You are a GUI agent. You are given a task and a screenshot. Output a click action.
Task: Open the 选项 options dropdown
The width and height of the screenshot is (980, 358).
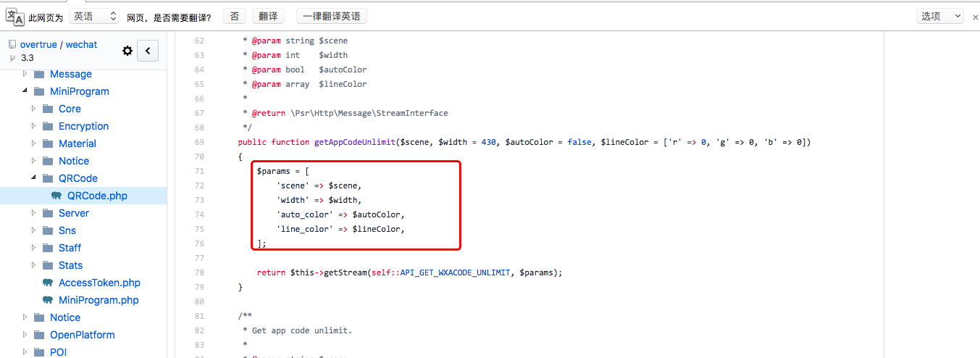point(940,16)
